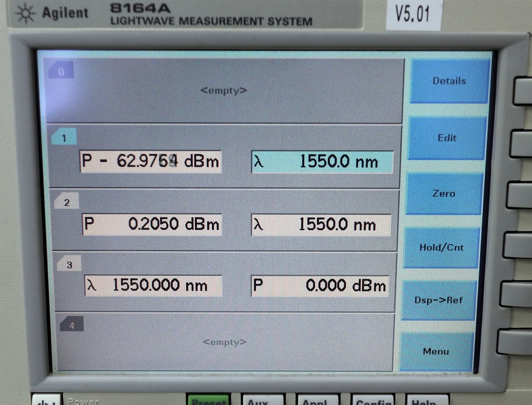Choose the Dsp->Ref softkey
Viewport: 532px width, 405px height.
(438, 300)
